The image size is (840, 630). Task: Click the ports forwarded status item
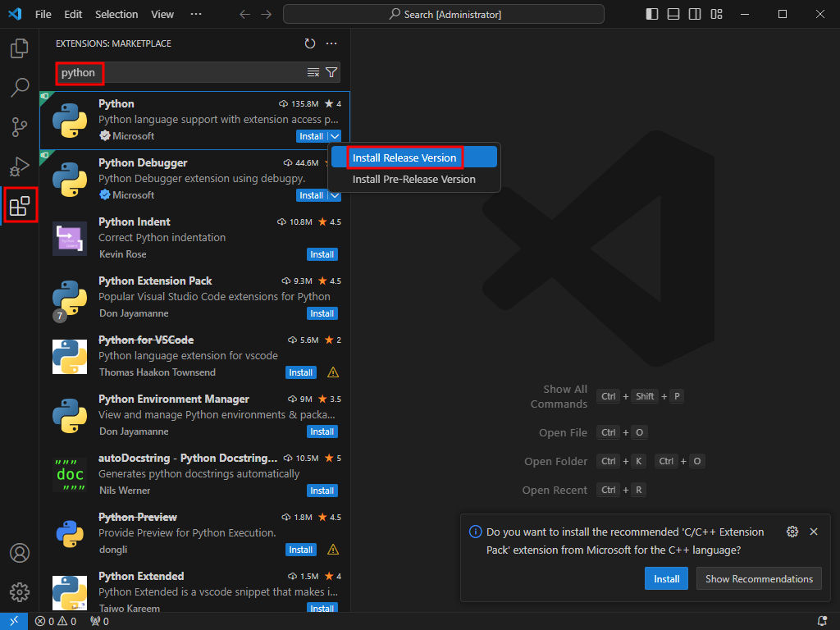[99, 621]
